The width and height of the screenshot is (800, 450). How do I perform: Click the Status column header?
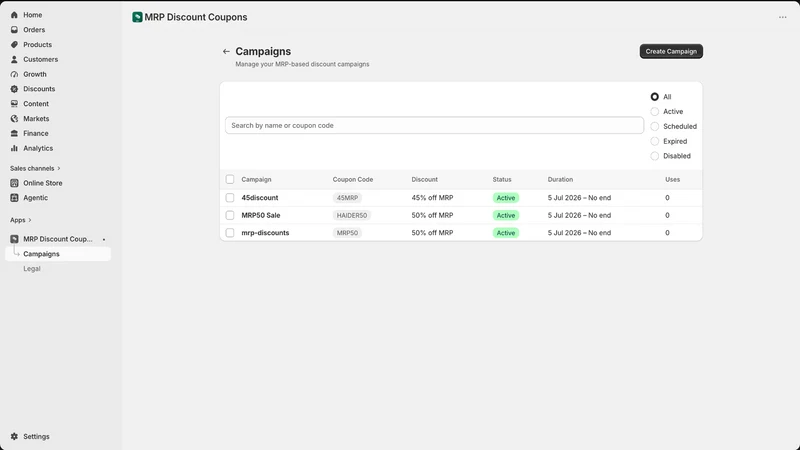pyautogui.click(x=502, y=180)
